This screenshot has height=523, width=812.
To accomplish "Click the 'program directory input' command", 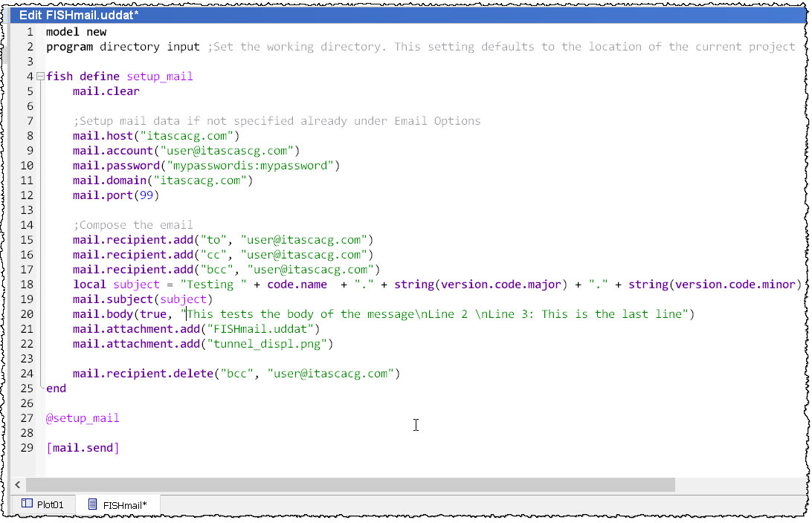I will pos(123,47).
